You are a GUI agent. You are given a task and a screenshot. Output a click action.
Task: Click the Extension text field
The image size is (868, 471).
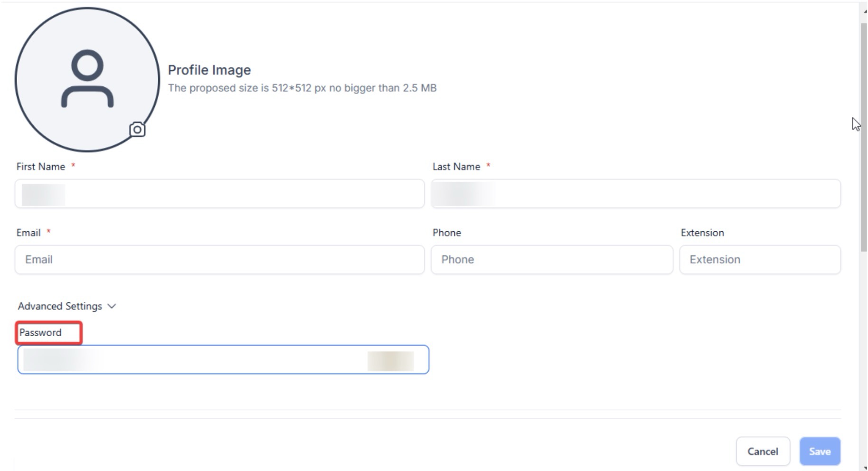[x=760, y=260]
